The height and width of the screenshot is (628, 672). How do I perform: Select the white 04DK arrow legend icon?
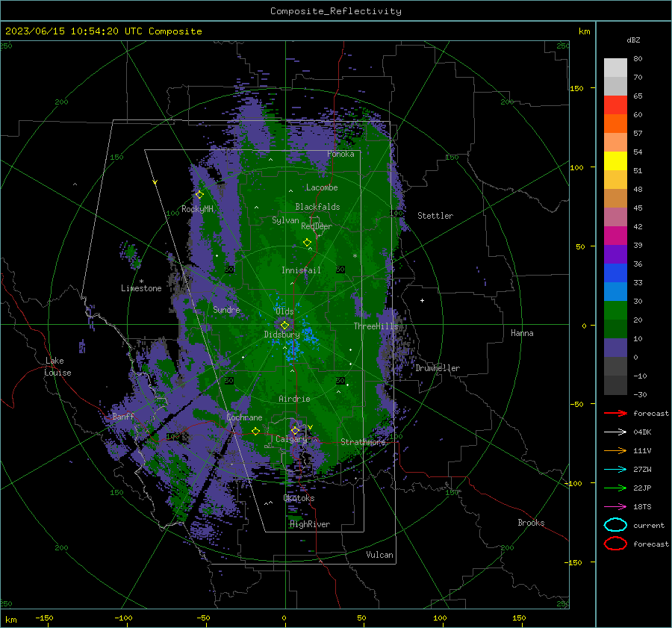(x=615, y=432)
